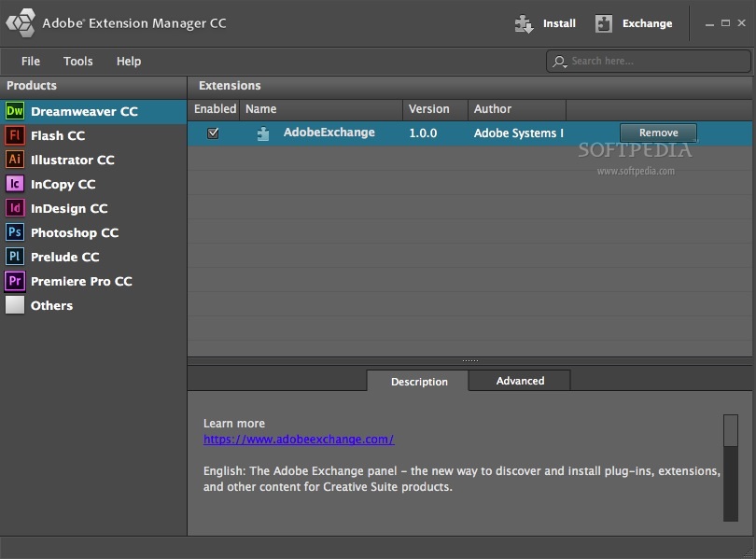
Task: Click the search magnifier icon
Action: [559, 62]
